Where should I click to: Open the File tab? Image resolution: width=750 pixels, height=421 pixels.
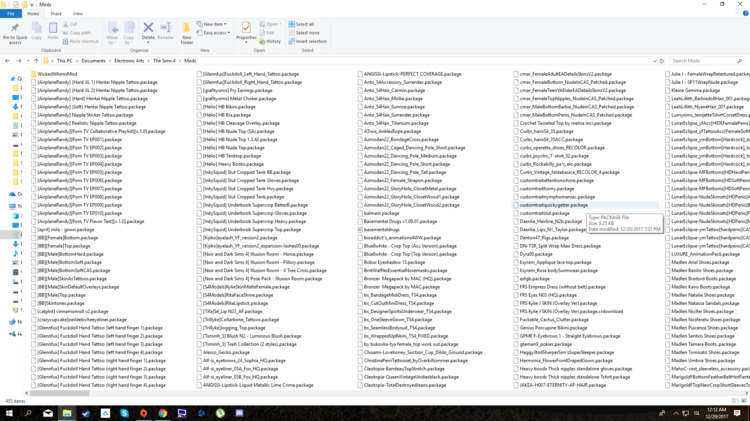point(11,14)
